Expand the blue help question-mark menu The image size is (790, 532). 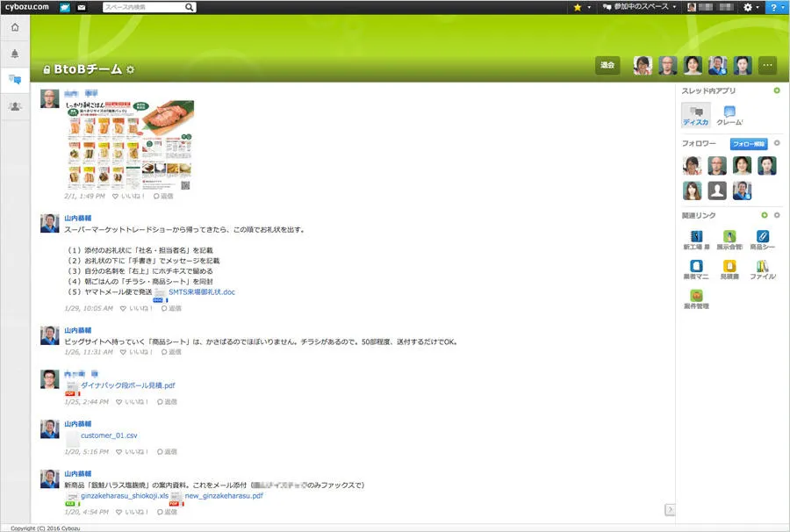tap(776, 7)
